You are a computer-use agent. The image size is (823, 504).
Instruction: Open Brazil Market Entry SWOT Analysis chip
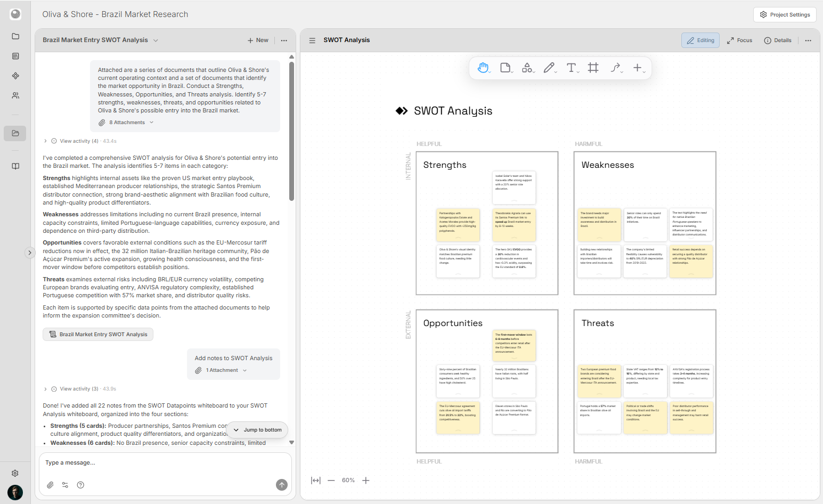point(98,335)
